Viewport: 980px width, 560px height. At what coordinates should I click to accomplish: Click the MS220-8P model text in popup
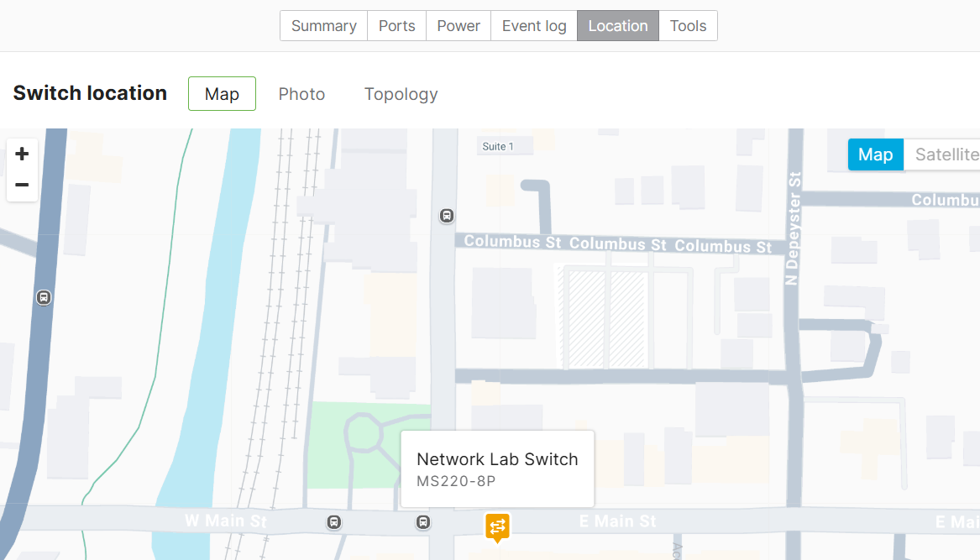(x=456, y=481)
